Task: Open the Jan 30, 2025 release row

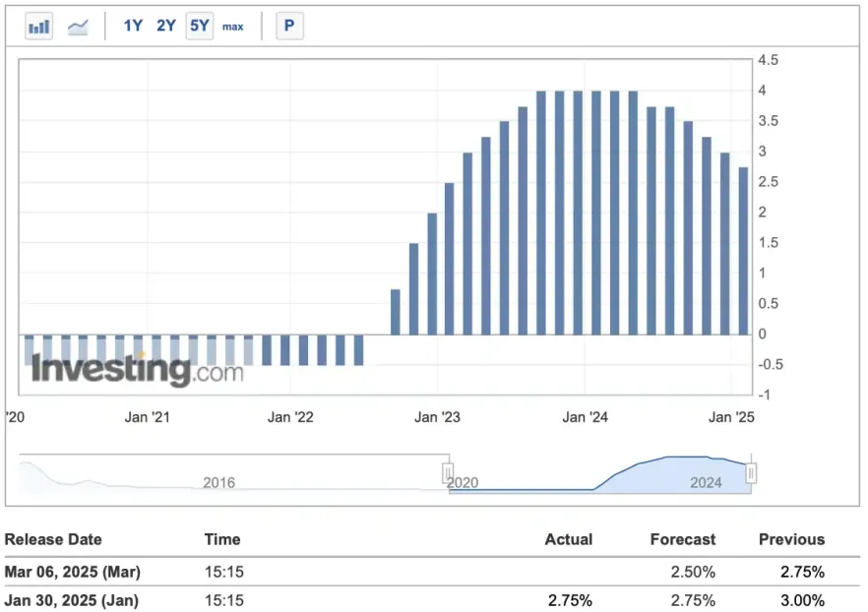Action: click(71, 600)
